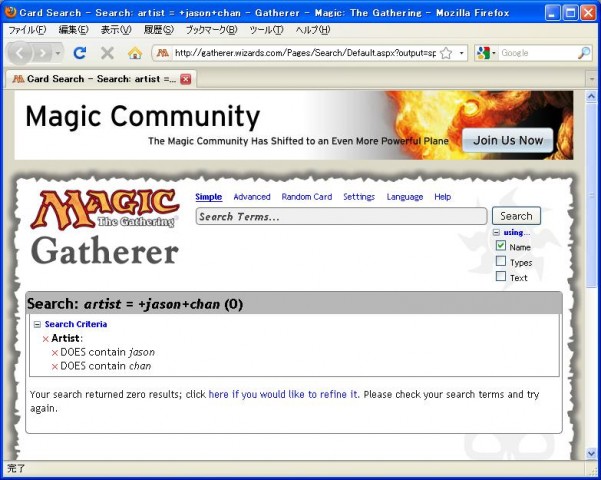This screenshot has width=601, height=480.
Task: Maximize the Firefox window
Action: tap(570, 13)
